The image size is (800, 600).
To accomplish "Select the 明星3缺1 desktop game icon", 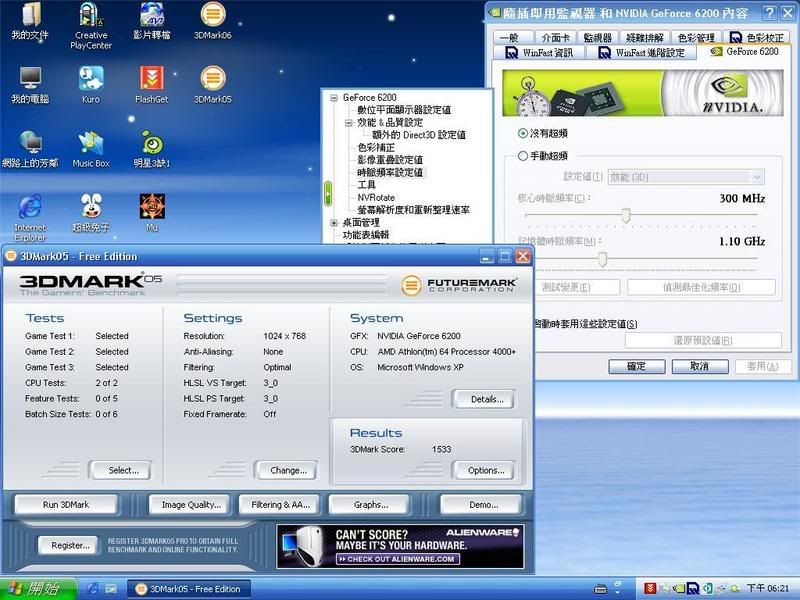I will pyautogui.click(x=152, y=149).
